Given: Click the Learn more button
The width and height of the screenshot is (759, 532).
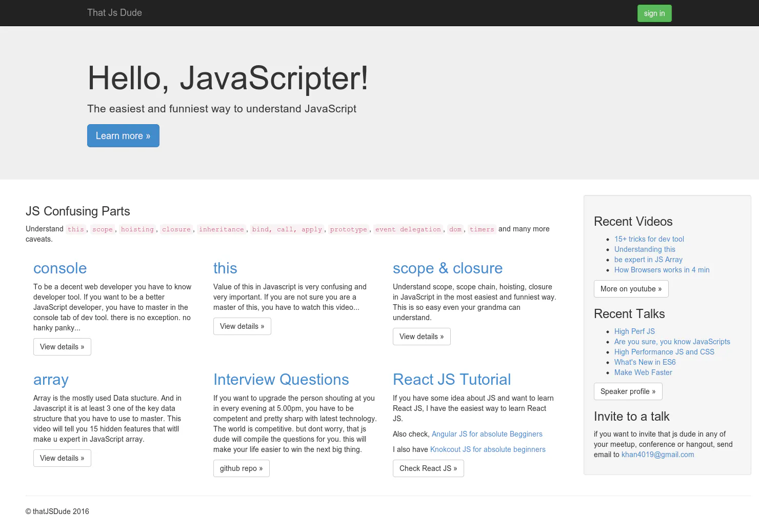Looking at the screenshot, I should click(123, 136).
